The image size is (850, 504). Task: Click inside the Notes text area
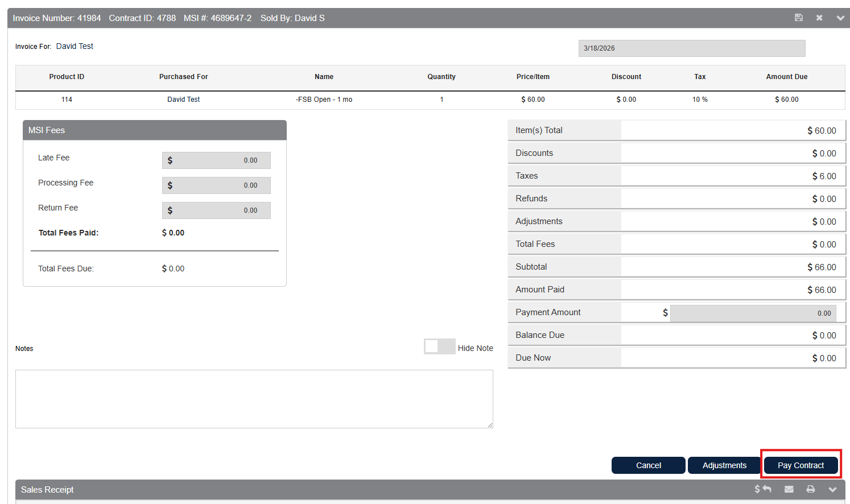pos(254,399)
